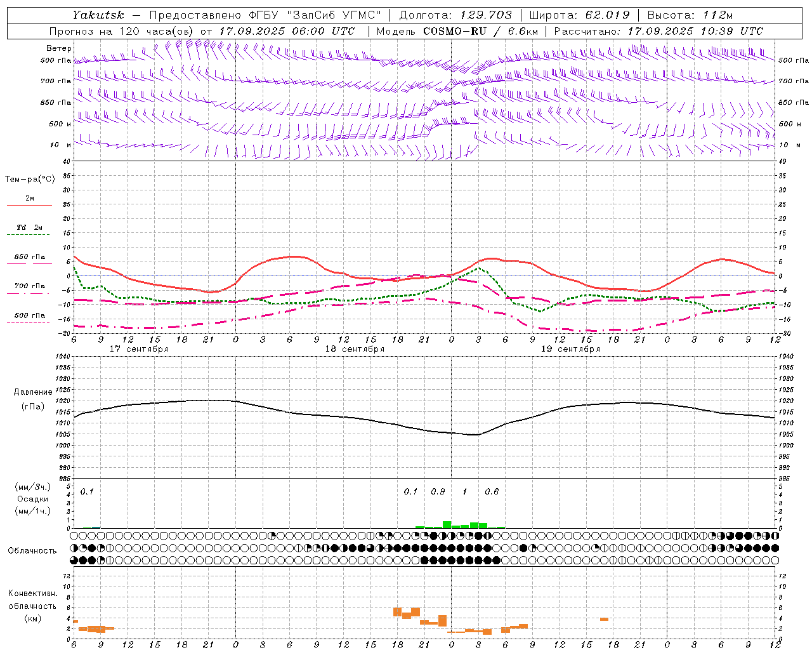This screenshot has height=650, width=812.
Task: Click the Ветер panel label
Action: click(x=59, y=48)
